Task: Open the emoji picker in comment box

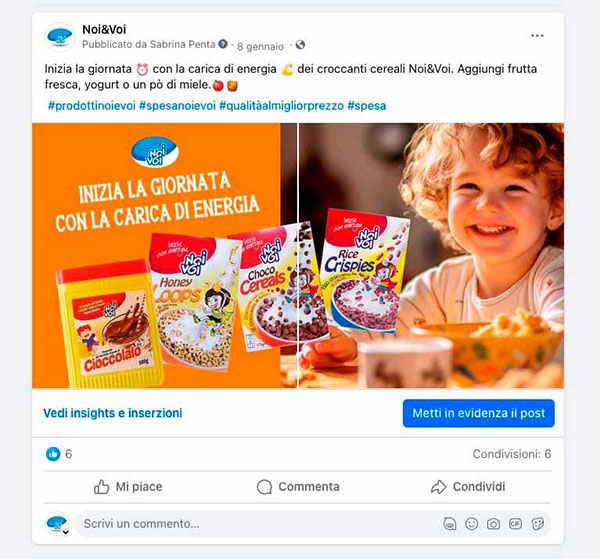Action: coord(471,523)
